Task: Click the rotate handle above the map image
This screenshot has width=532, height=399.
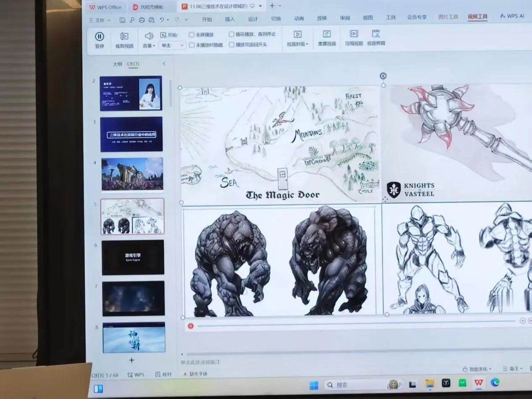Action: tap(383, 76)
